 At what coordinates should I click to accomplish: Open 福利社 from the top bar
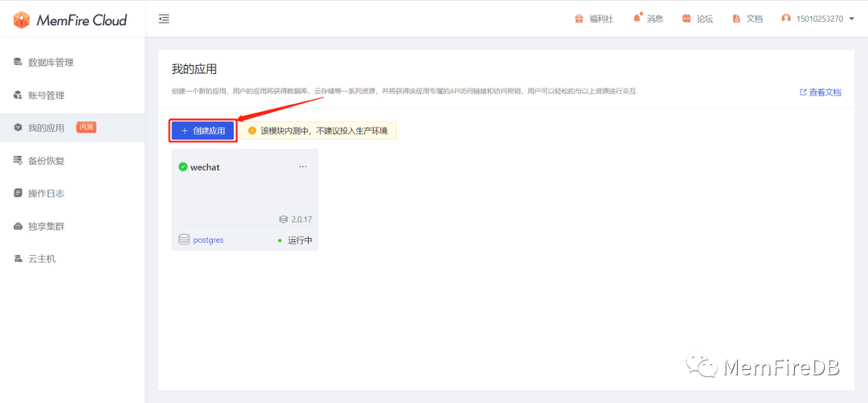601,19
